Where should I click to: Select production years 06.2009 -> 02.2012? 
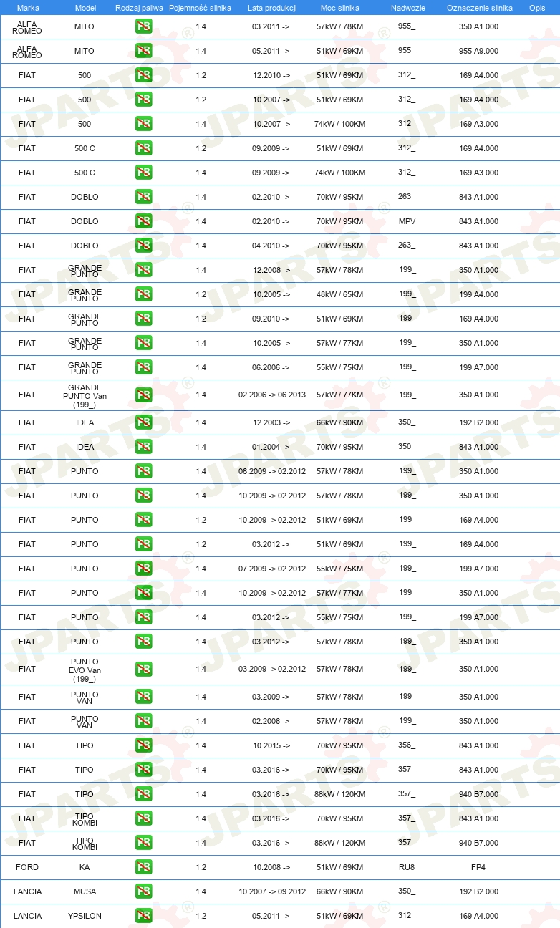tap(271, 471)
